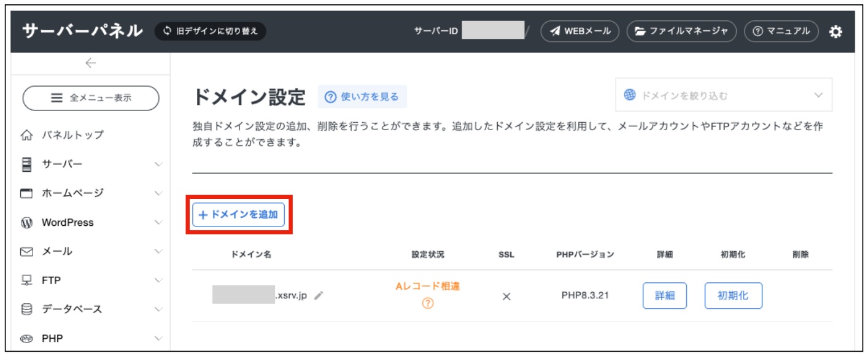Click the pencil edit icon beside domain name
The height and width of the screenshot is (356, 868).
[x=318, y=296]
